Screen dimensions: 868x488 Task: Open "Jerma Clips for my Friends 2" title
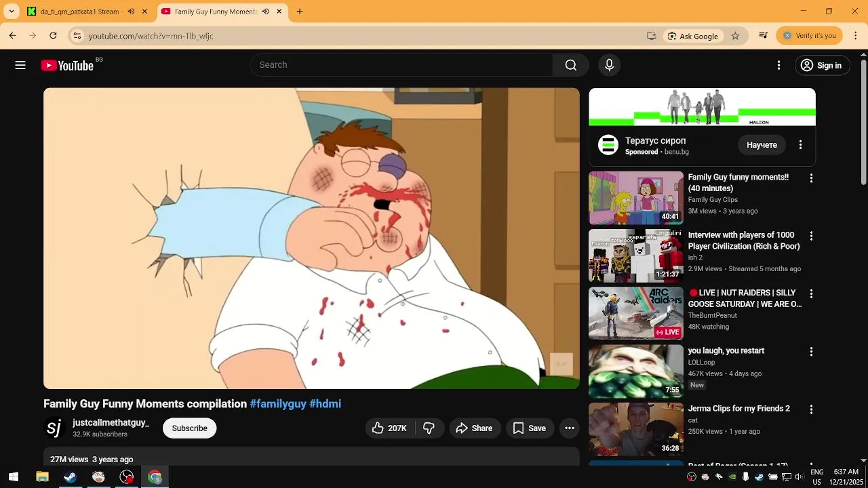tap(739, 409)
